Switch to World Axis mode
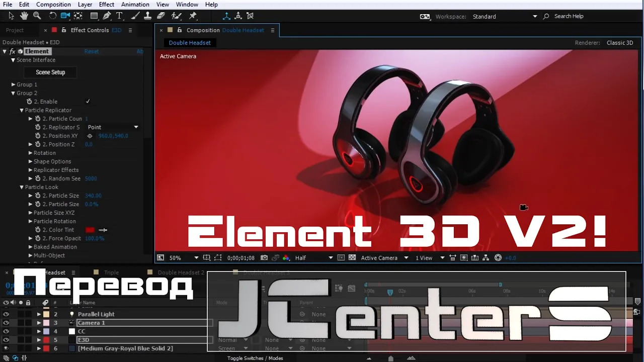The image size is (644, 362). pyautogui.click(x=239, y=16)
